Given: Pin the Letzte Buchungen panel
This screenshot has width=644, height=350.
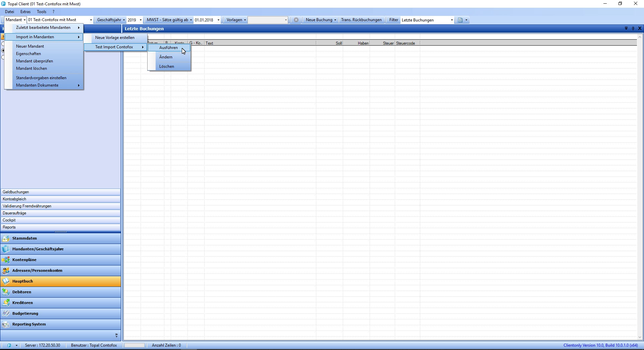Looking at the screenshot, I should [633, 29].
